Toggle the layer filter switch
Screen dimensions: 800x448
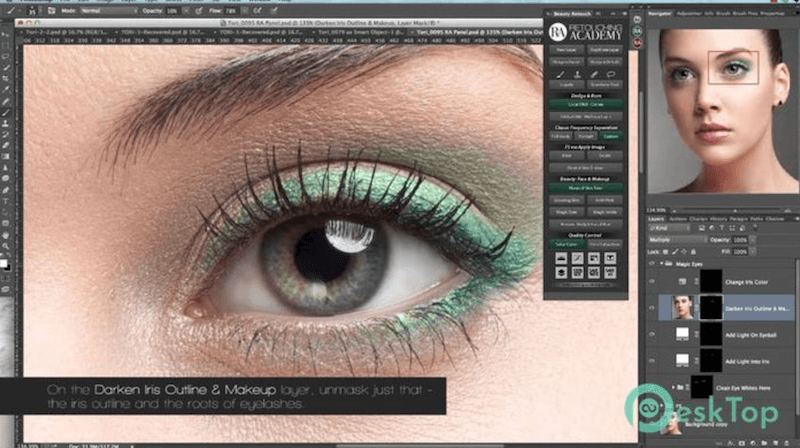[x=755, y=228]
